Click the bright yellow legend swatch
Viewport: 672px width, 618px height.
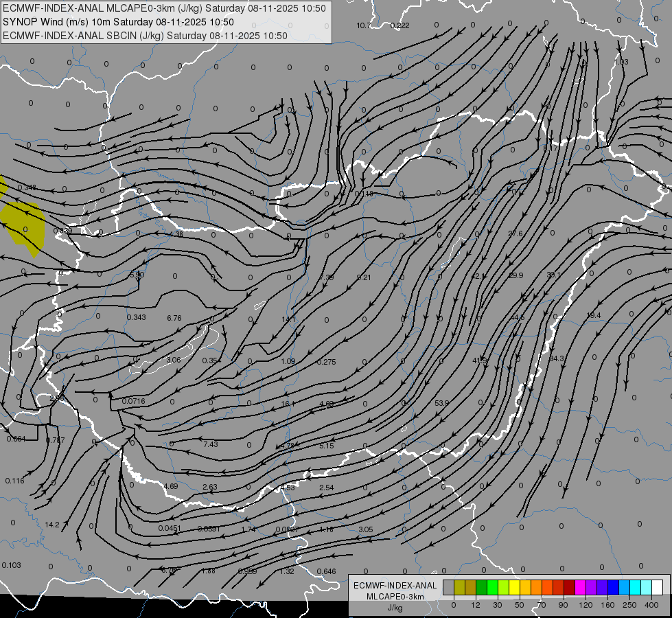515,587
